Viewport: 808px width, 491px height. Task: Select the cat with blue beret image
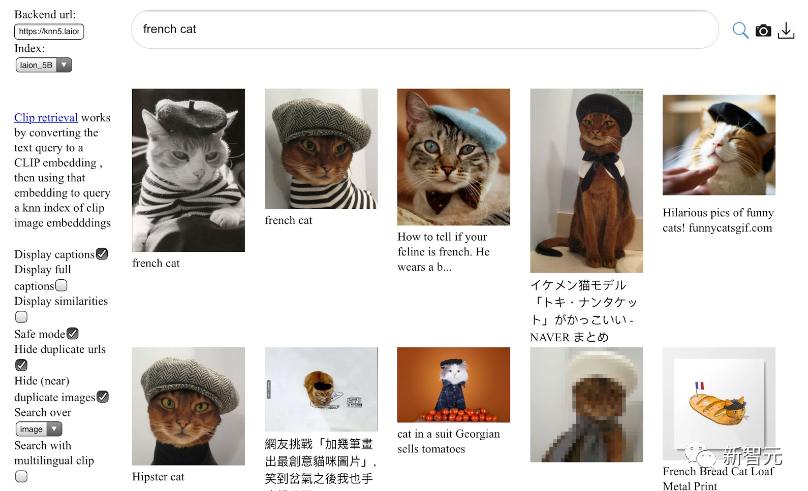(x=453, y=157)
